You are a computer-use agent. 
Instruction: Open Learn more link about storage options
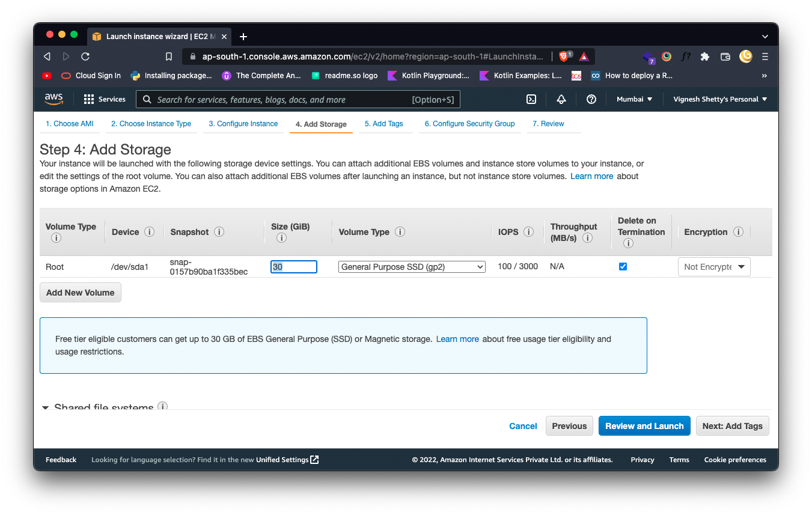pyautogui.click(x=592, y=176)
